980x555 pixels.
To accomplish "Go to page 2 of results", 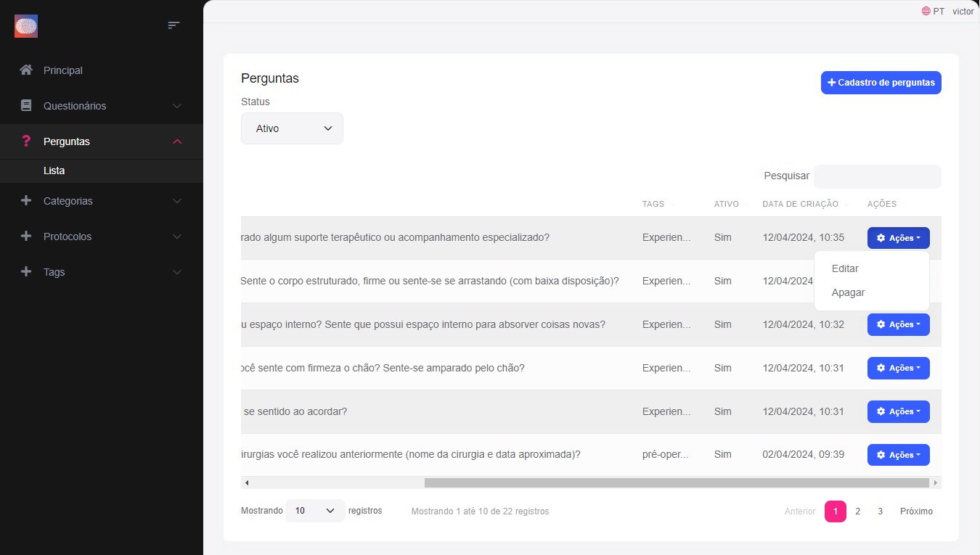I will [x=857, y=511].
